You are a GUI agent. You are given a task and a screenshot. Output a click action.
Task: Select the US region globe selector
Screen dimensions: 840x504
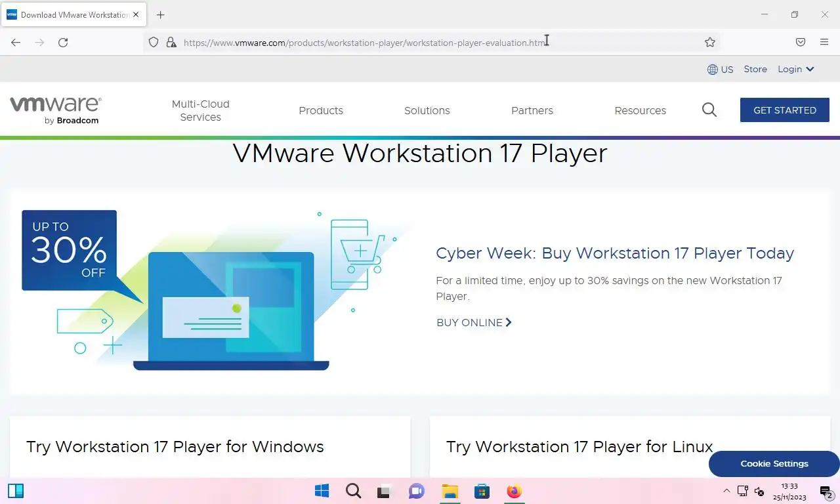click(720, 69)
